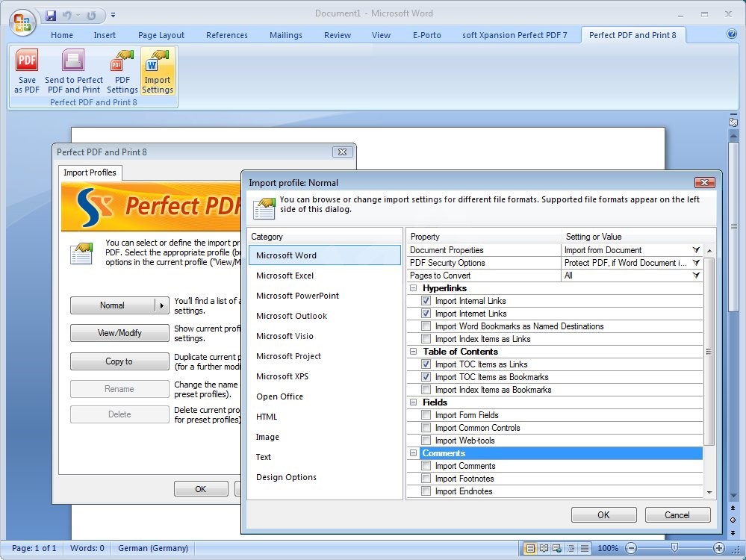Click the zoom slider handle
The width and height of the screenshot is (746, 560).
click(x=674, y=547)
